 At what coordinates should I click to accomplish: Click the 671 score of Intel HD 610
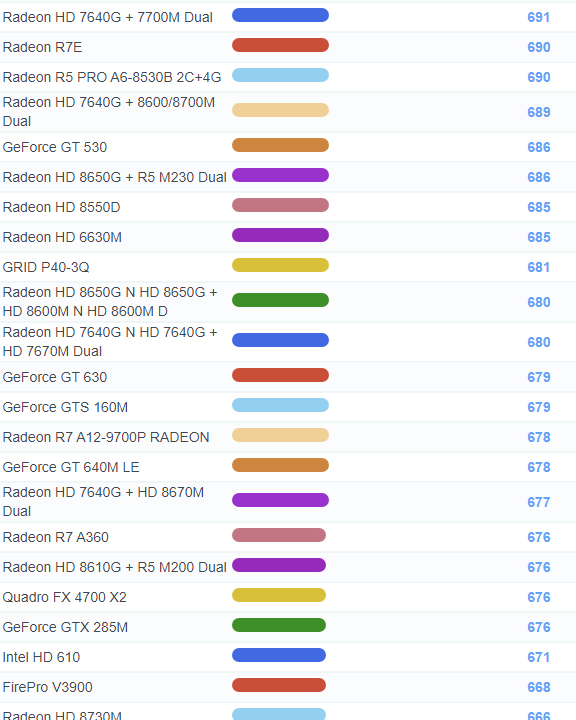539,658
